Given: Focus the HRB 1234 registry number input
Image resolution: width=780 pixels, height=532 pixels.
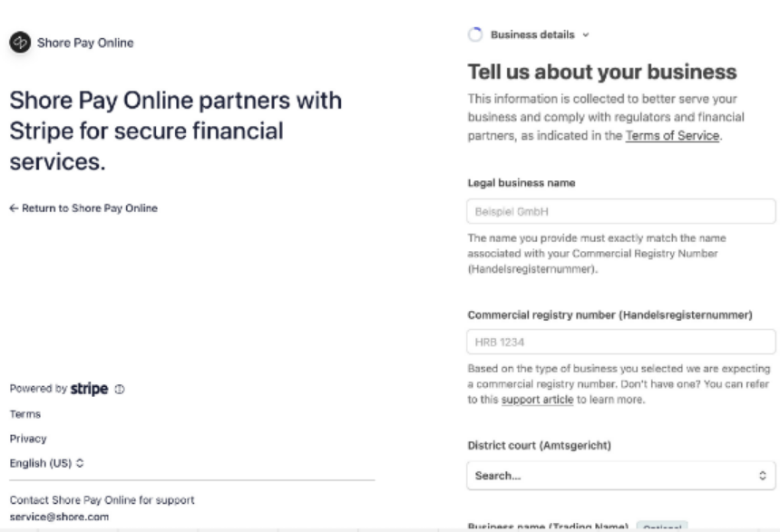Looking at the screenshot, I should 620,342.
